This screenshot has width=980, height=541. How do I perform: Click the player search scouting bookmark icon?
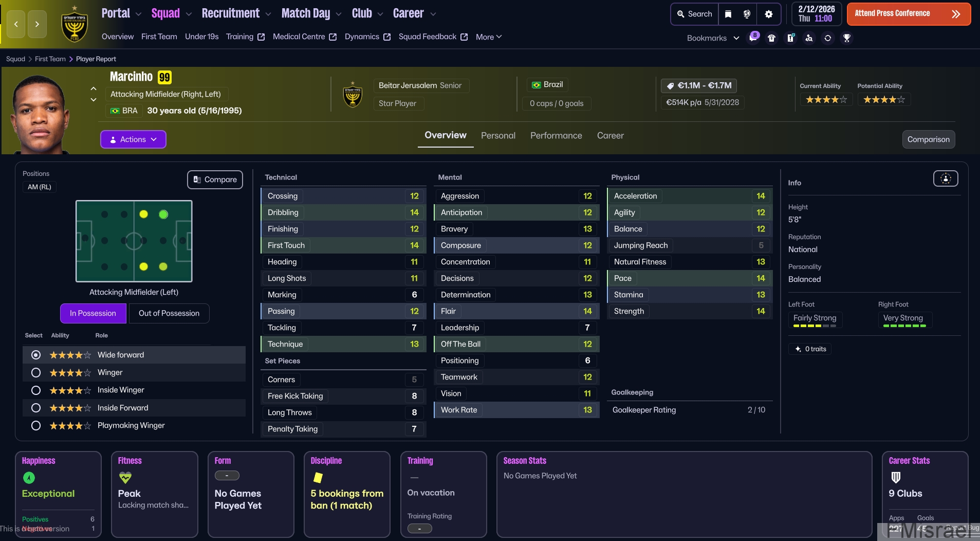[809, 38]
